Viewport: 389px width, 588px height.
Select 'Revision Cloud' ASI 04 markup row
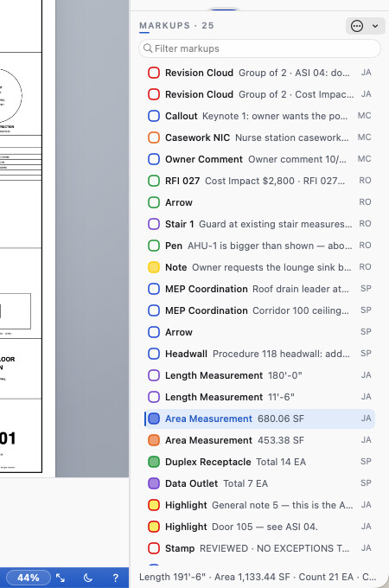[259, 73]
